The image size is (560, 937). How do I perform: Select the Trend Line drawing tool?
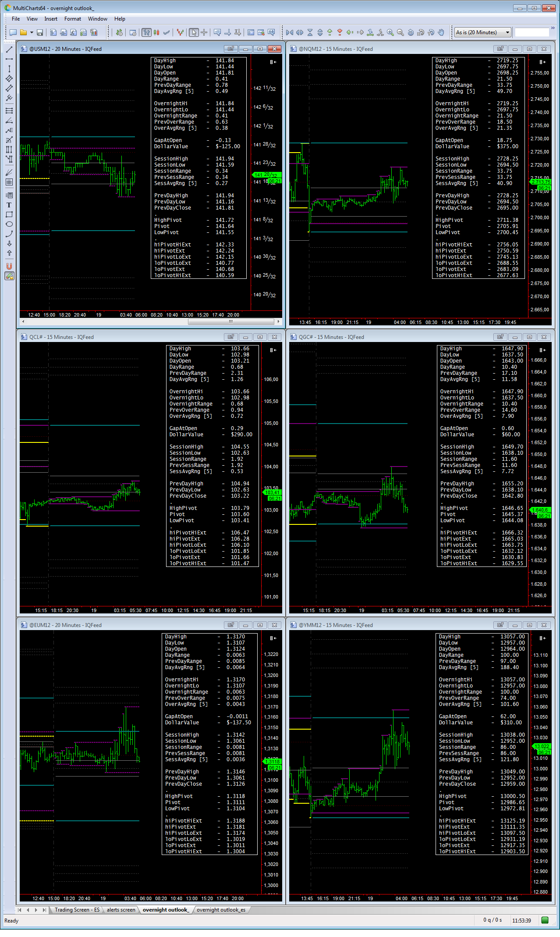(x=9, y=50)
